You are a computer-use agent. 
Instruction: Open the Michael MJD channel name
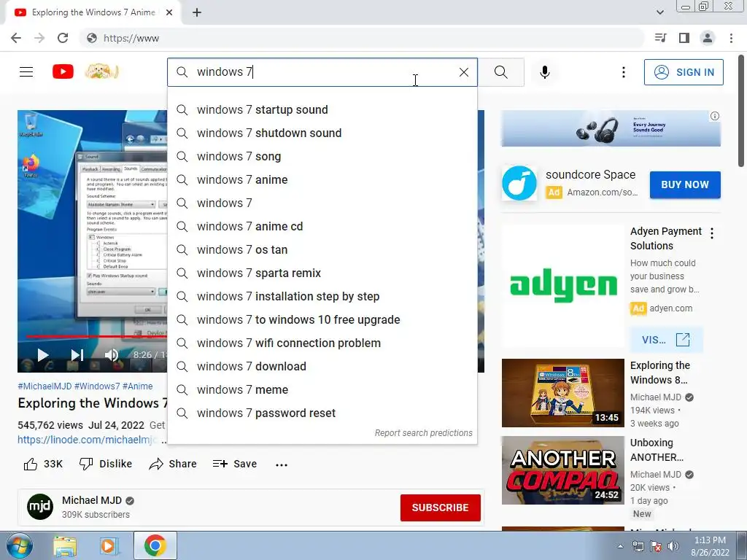pos(92,500)
